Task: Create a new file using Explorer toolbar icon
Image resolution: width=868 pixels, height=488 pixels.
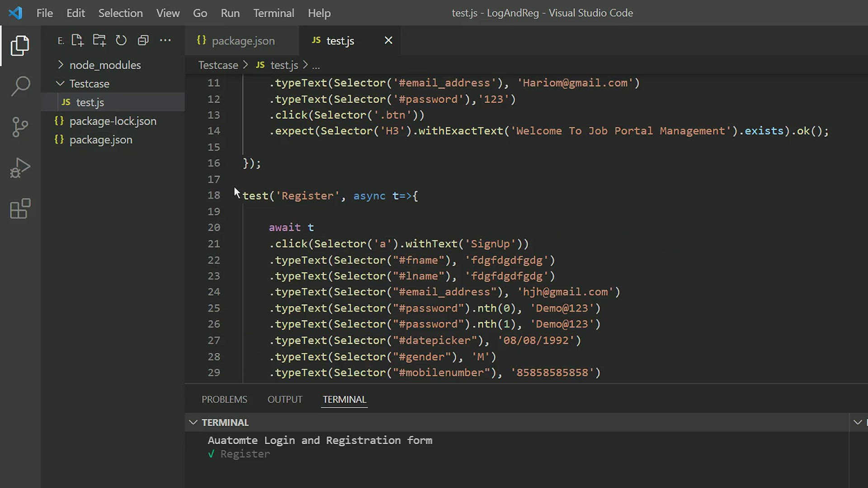Action: coord(77,40)
